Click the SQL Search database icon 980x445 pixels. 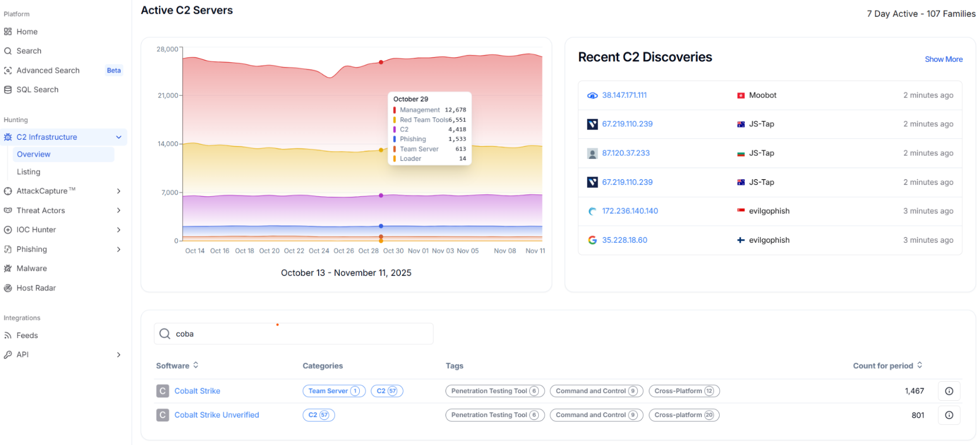pyautogui.click(x=8, y=90)
